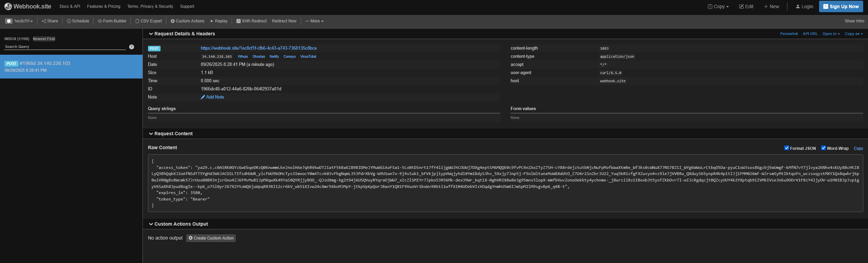The image size is (868, 263).
Task: Open the Copy as dropdown
Action: [854, 34]
